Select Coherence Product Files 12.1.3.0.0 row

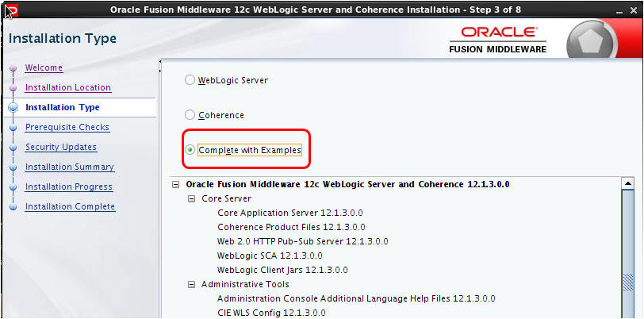tap(291, 227)
